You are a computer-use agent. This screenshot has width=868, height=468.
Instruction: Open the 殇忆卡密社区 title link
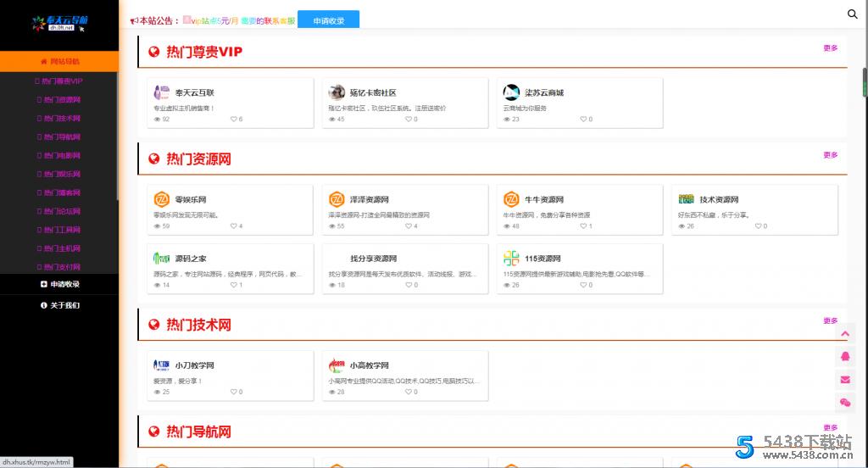[x=373, y=92]
